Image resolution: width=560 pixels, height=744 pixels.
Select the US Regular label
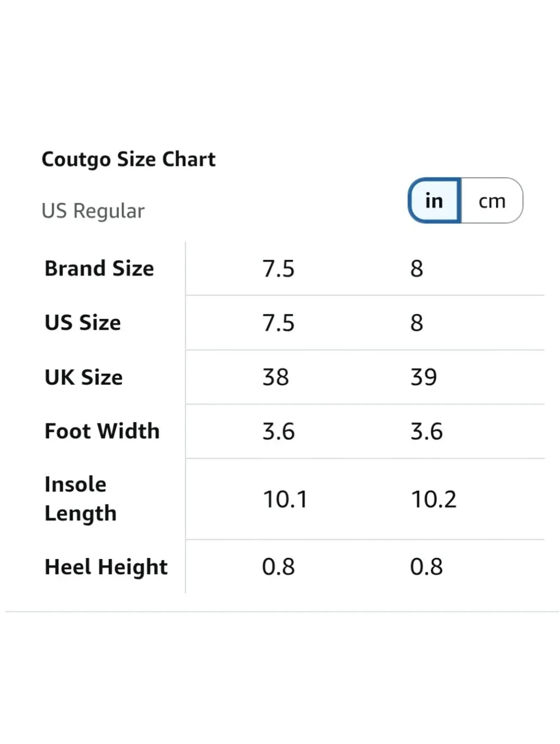point(93,211)
